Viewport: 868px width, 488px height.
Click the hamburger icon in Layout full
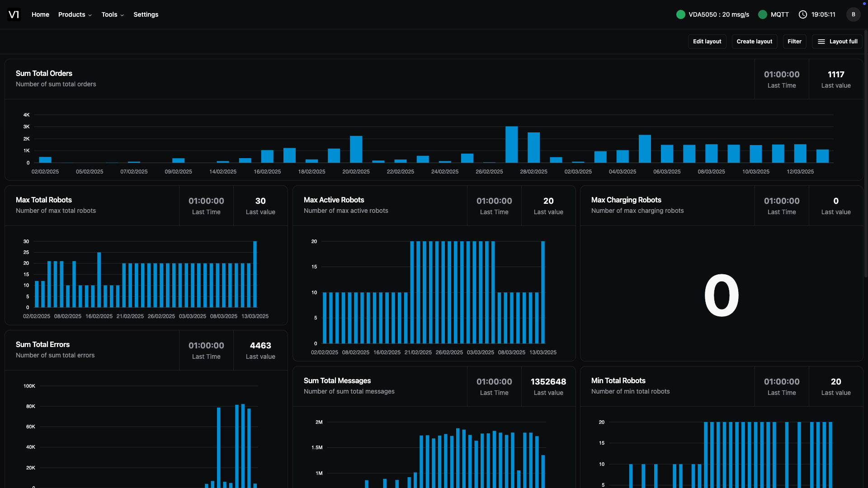coord(821,42)
